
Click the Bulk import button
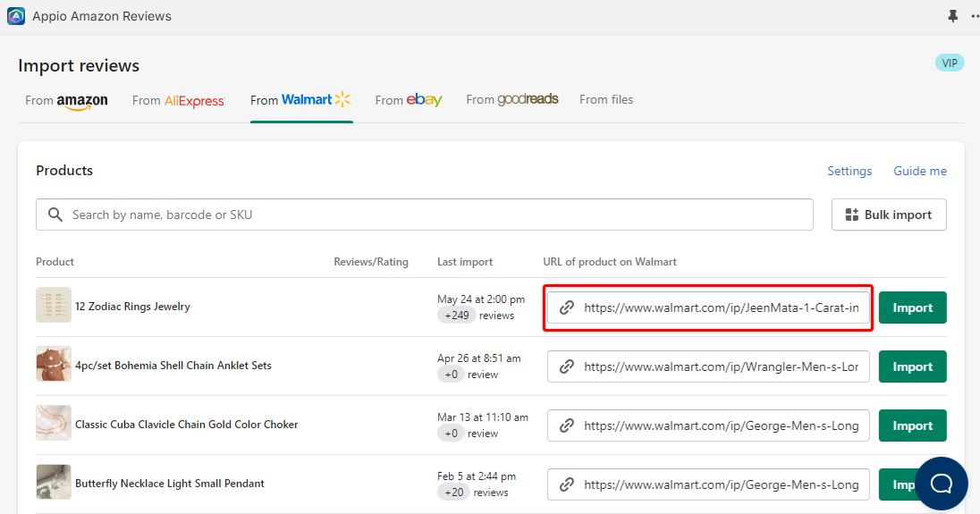(888, 215)
